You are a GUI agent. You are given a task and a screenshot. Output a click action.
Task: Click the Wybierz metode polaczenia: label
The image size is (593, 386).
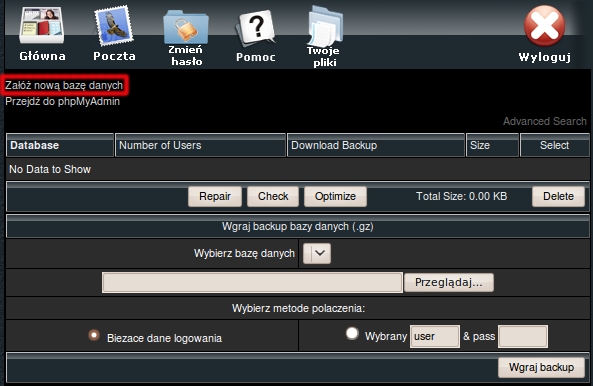coord(298,308)
